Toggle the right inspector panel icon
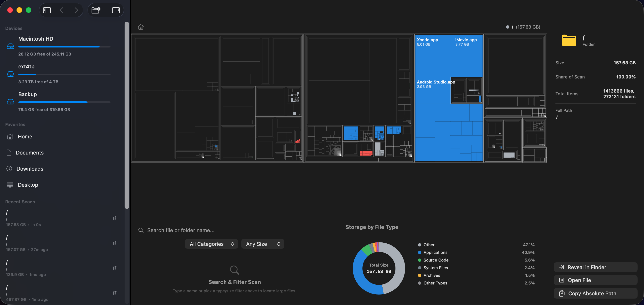 click(116, 10)
